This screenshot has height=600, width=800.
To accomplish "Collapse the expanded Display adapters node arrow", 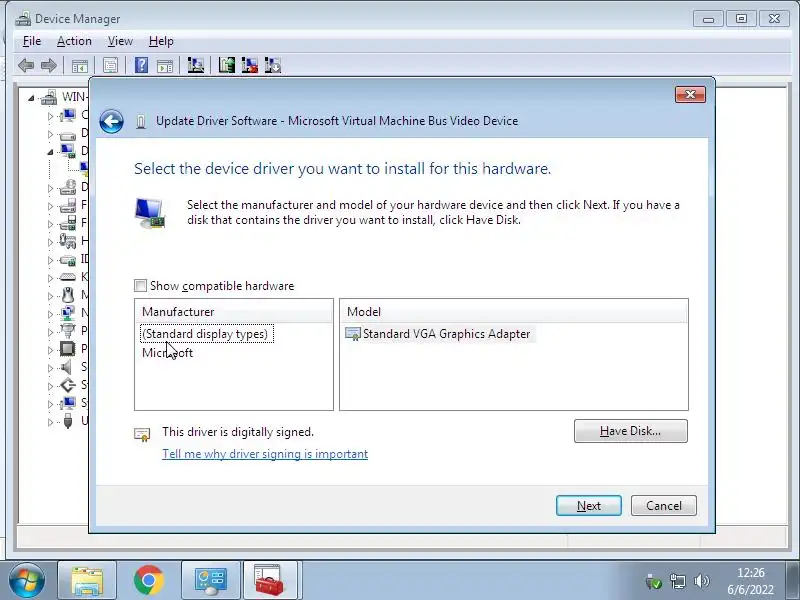I will 50,152.
